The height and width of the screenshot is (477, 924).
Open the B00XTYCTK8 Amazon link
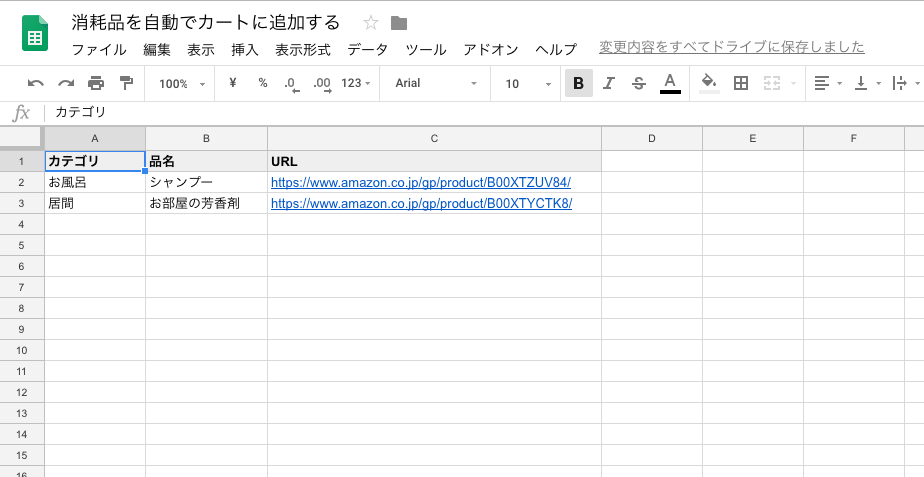pyautogui.click(x=421, y=203)
